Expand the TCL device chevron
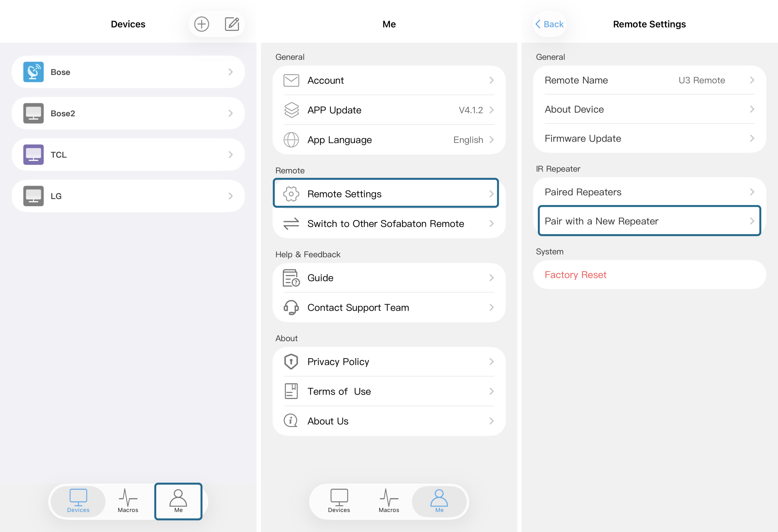Viewport: 778px width, 532px height. click(230, 155)
